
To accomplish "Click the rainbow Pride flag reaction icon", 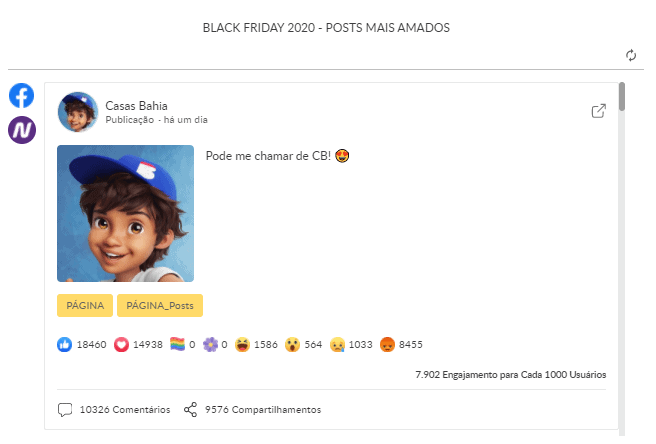I will (178, 344).
